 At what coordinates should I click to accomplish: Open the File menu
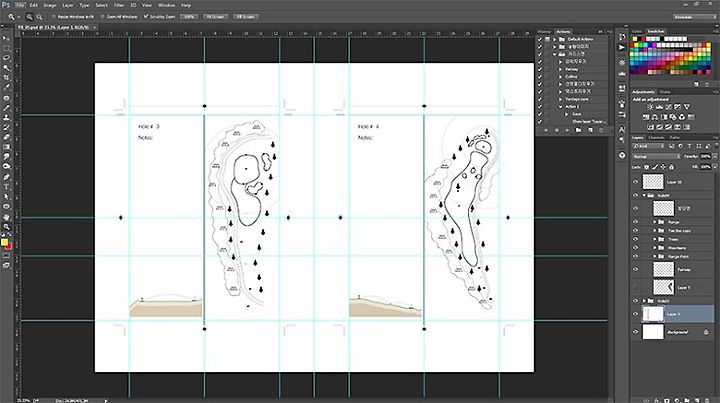20,5
